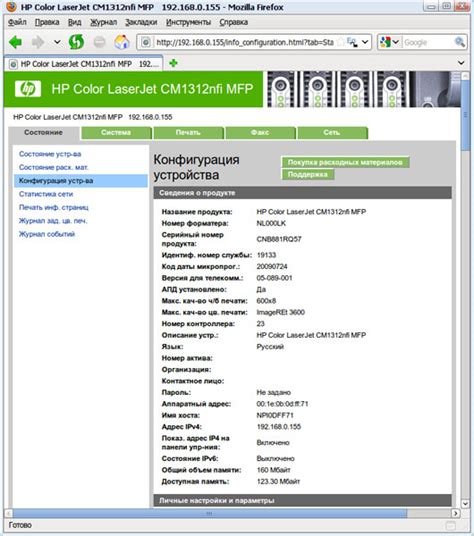Switch to the Система tab
The height and width of the screenshot is (536, 474).
pos(116,133)
